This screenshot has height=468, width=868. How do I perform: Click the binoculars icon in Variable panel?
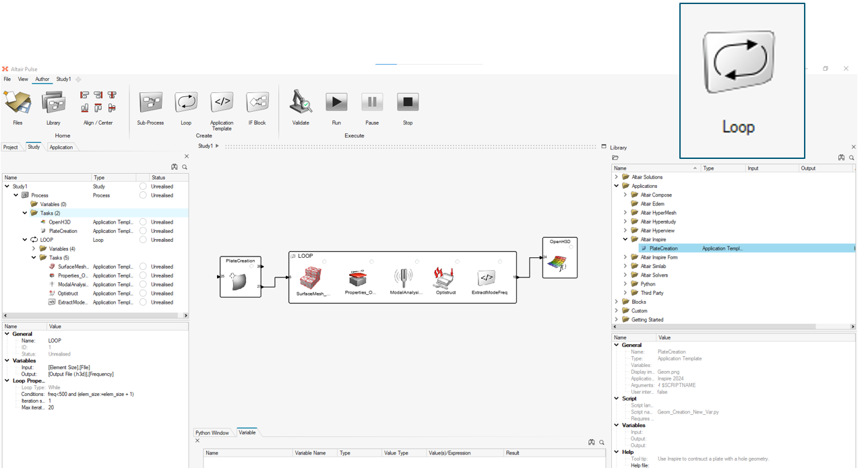[591, 442]
